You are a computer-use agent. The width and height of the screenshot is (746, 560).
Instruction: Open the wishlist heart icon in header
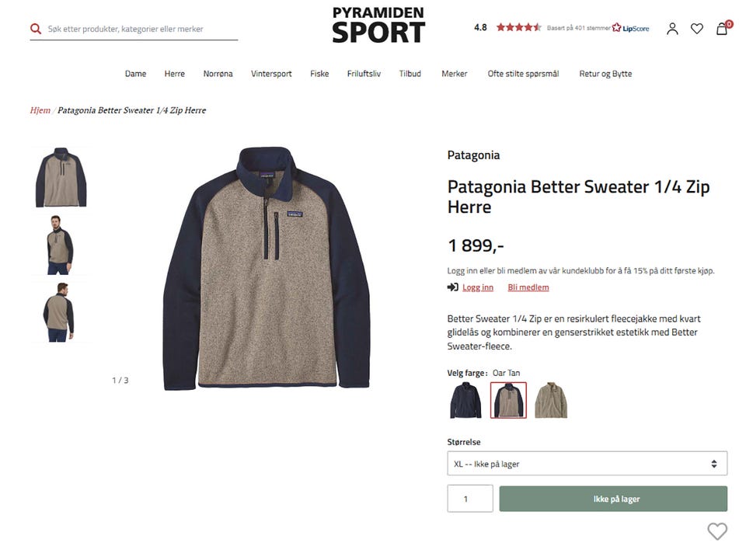click(x=697, y=29)
